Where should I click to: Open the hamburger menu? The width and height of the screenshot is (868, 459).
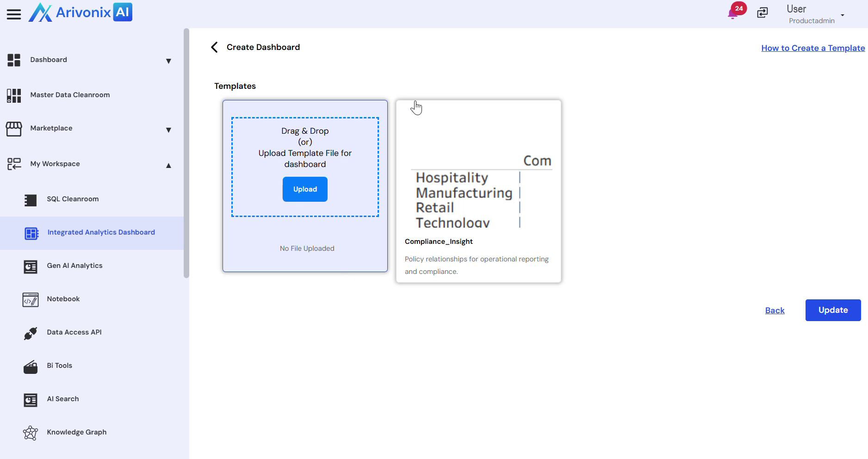tap(14, 14)
